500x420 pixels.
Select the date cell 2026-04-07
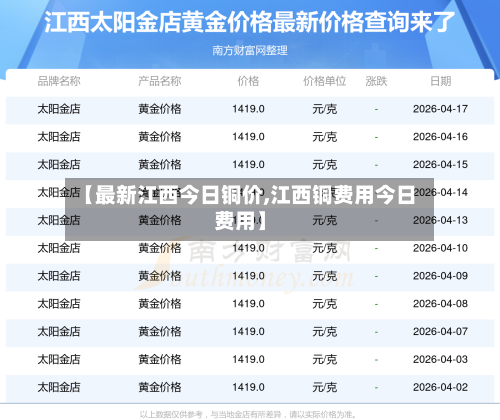[441, 332]
